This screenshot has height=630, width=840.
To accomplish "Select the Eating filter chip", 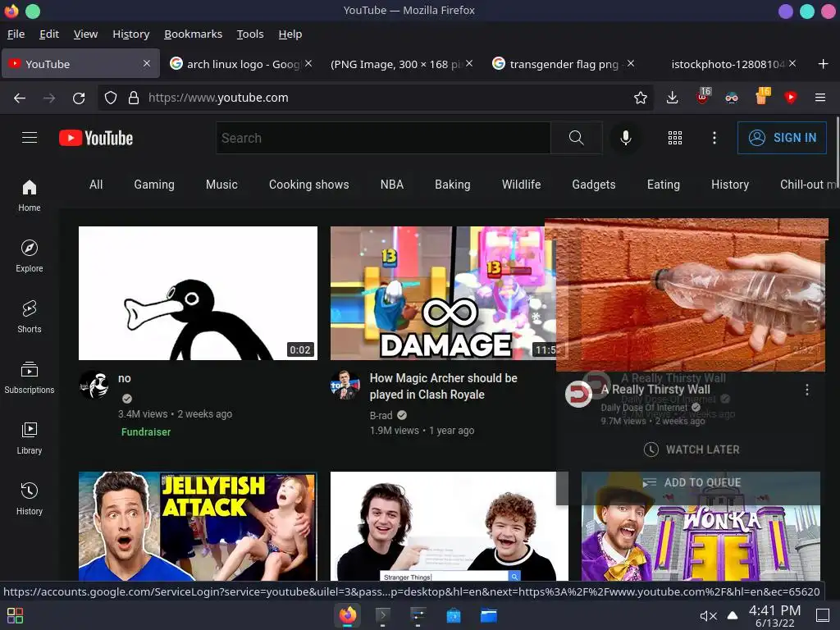I will (x=663, y=185).
